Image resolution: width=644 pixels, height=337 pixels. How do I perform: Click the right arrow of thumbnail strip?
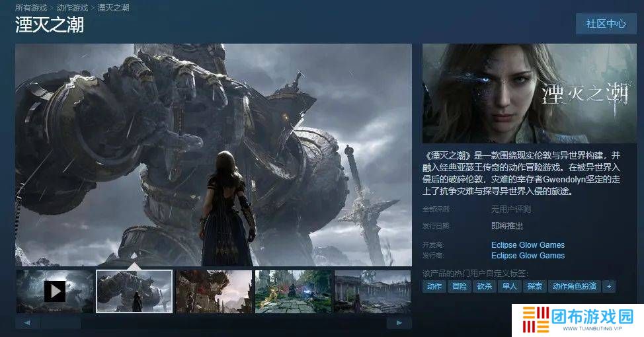(399, 322)
